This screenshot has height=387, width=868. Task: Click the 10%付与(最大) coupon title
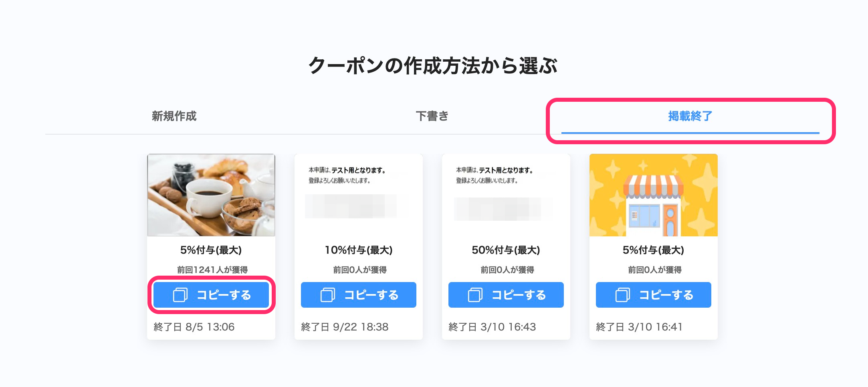click(x=358, y=250)
